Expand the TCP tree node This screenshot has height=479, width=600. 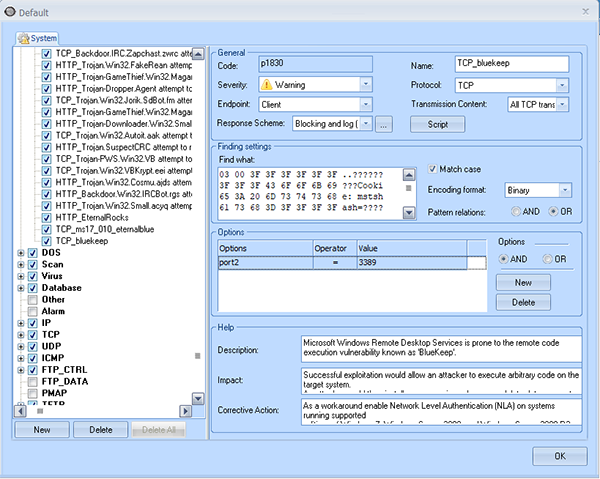(x=21, y=335)
